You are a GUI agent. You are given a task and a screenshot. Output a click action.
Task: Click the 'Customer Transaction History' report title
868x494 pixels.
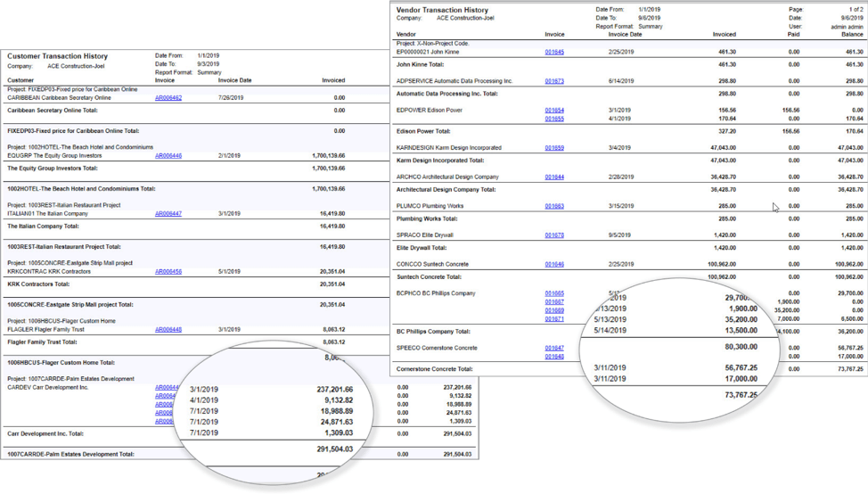tap(58, 56)
